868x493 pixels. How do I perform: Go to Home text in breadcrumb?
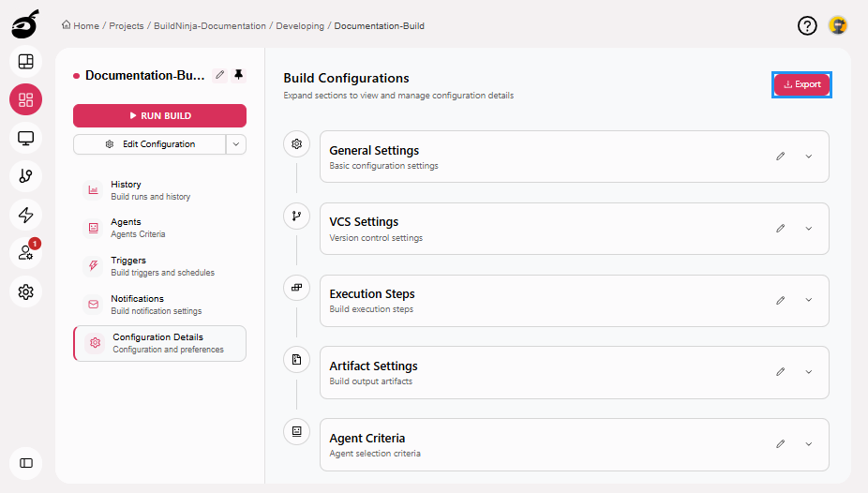click(86, 26)
